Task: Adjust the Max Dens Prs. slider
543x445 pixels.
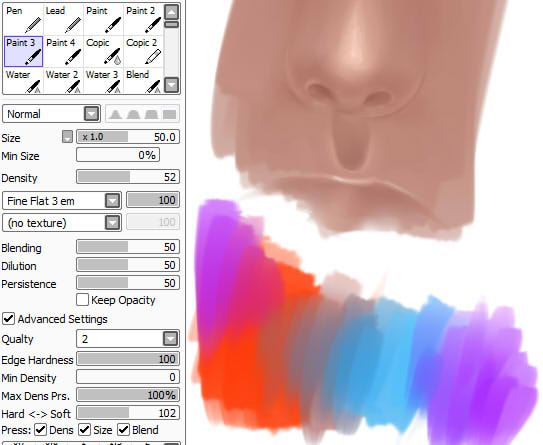Action: click(x=128, y=395)
